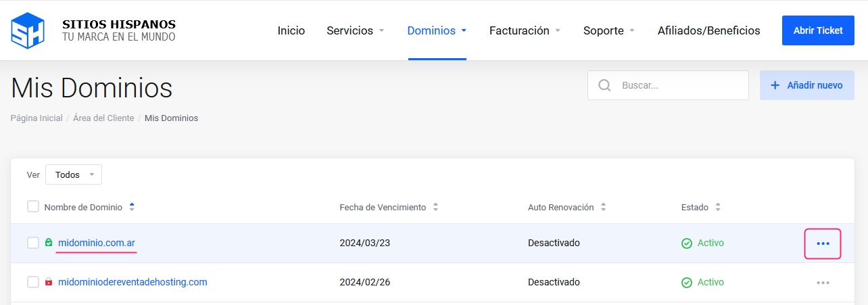
Task: Sort by Nombre de Dominio arrows
Action: pyautogui.click(x=132, y=207)
